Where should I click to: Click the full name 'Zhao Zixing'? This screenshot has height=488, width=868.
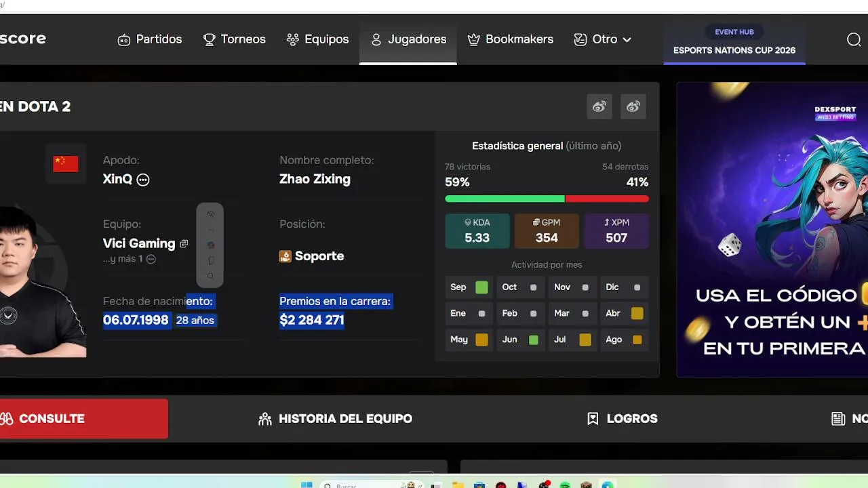pyautogui.click(x=315, y=180)
